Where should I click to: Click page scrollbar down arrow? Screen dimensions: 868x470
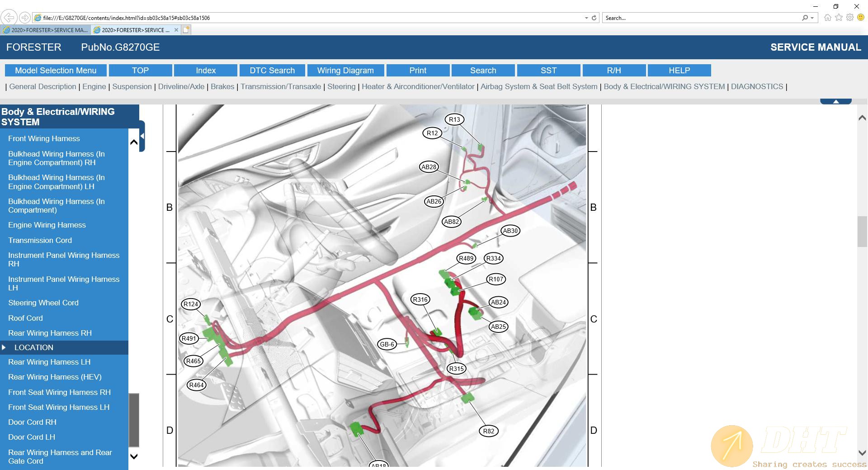tap(862, 453)
